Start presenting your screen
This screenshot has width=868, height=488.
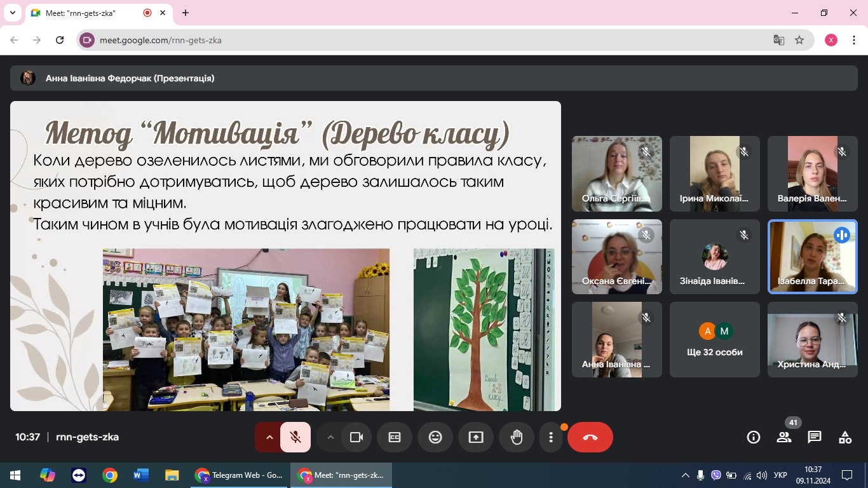pyautogui.click(x=476, y=437)
